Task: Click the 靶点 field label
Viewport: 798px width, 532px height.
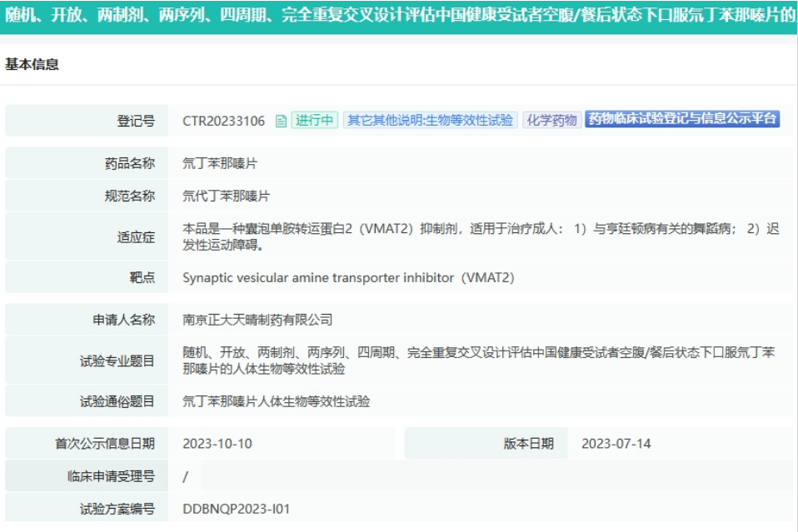Action: [x=142, y=278]
